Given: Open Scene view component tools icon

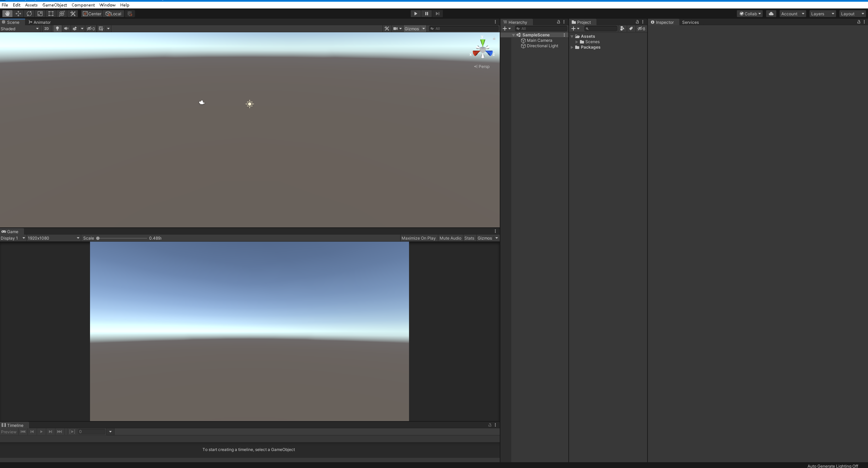Looking at the screenshot, I should coord(387,29).
